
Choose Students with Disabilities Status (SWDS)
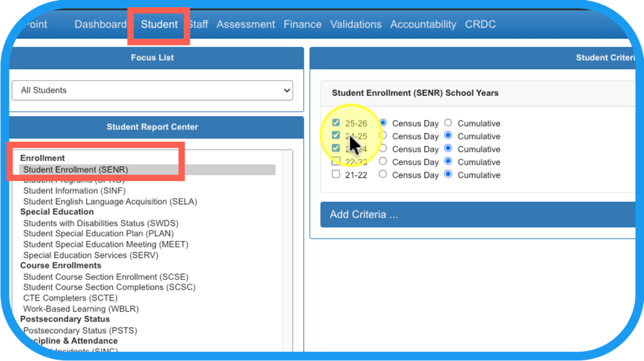101,223
